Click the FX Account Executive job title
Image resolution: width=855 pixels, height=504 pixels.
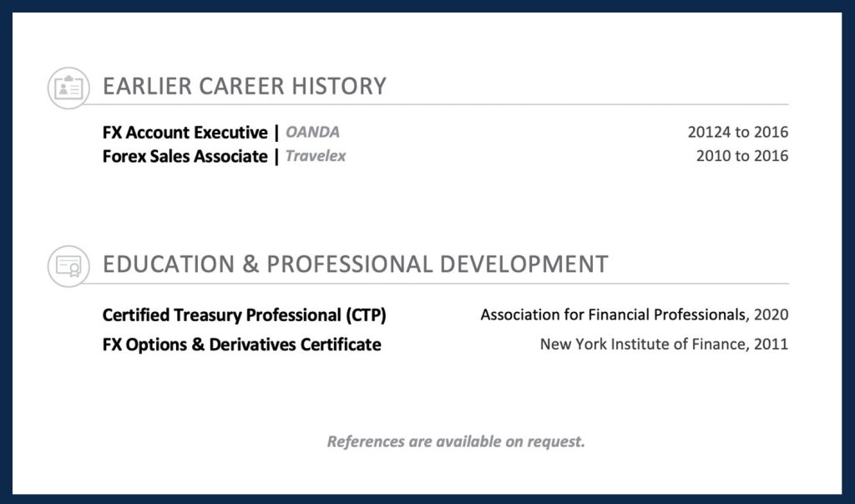tap(185, 132)
